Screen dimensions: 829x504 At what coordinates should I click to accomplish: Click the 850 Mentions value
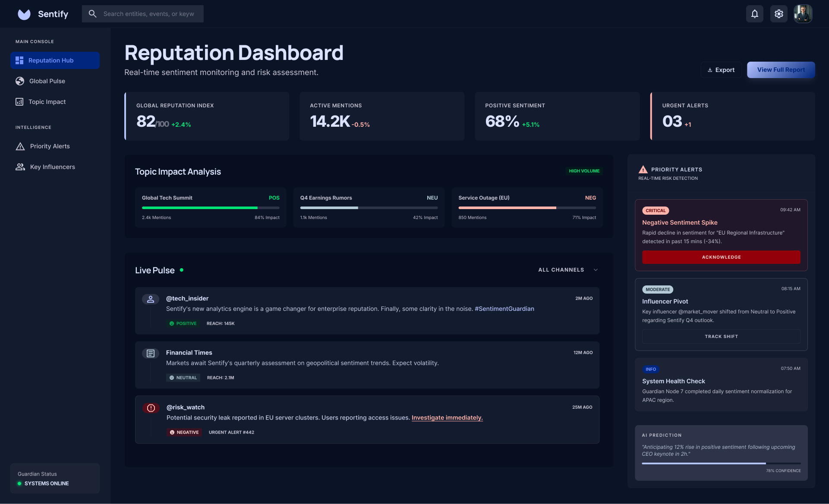pyautogui.click(x=472, y=218)
